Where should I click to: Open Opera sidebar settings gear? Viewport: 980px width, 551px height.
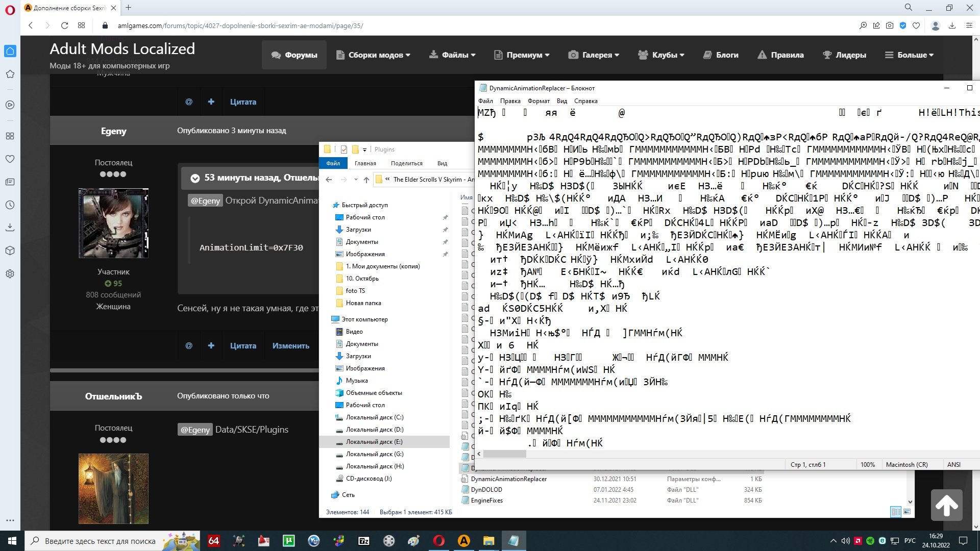(x=10, y=274)
